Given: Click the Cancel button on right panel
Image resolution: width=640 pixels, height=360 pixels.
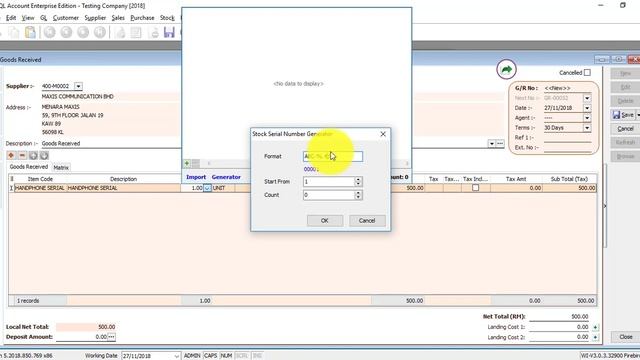Looking at the screenshot, I should point(625,129).
